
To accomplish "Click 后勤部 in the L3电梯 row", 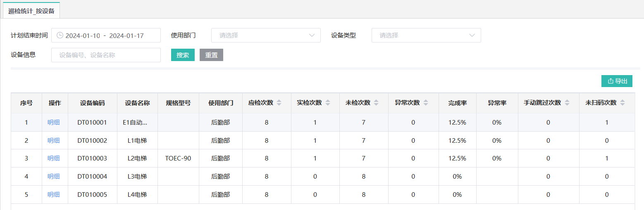I will 220,177.
